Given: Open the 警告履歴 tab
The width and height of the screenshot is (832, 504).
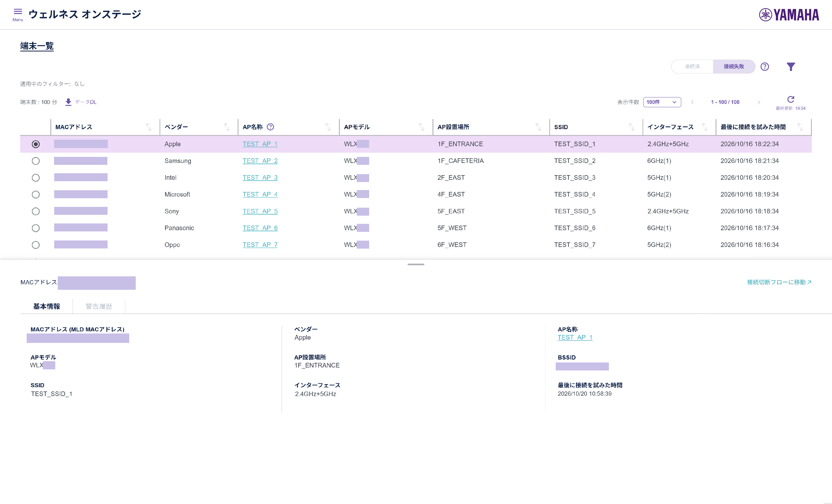Looking at the screenshot, I should point(99,307).
